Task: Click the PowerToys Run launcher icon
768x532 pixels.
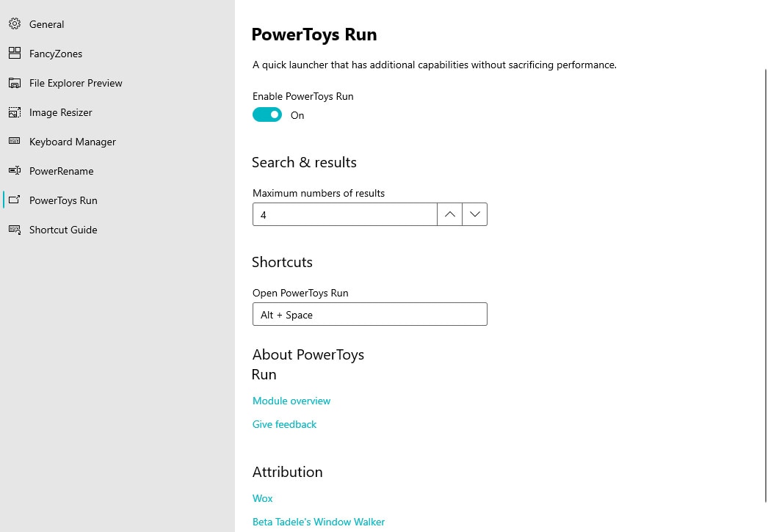Action: click(14, 200)
